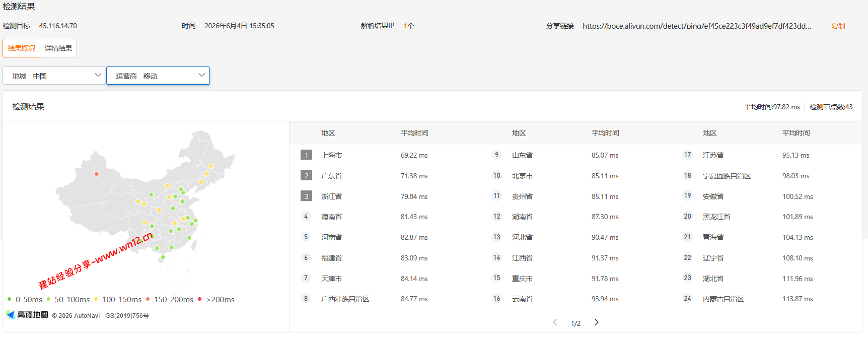The width and height of the screenshot is (868, 338).
Task: Open the 地域 中国 dropdown
Action: click(54, 76)
